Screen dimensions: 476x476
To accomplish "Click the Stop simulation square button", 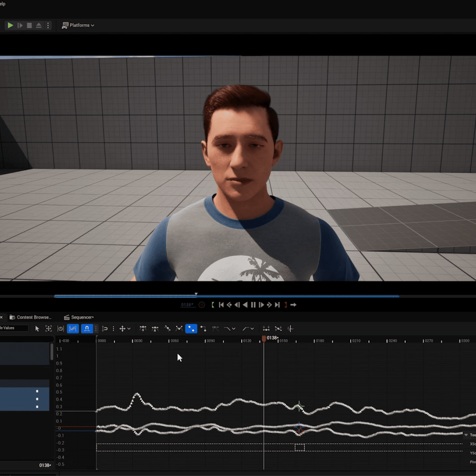I will tap(29, 25).
